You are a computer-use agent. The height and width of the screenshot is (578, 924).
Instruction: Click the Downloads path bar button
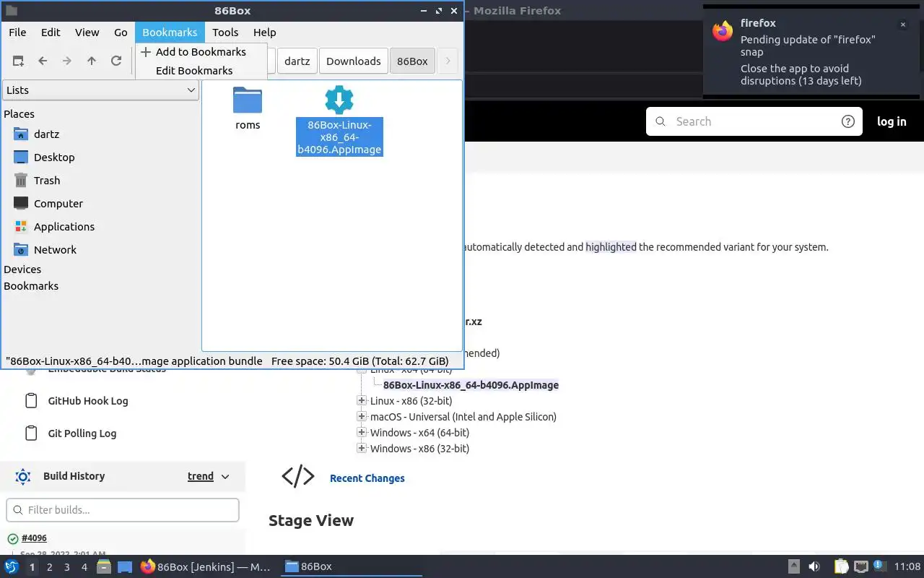[353, 61]
